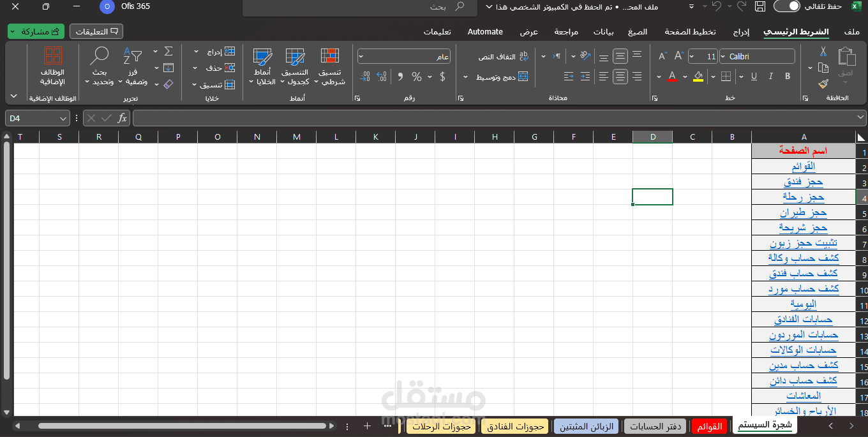
Task: Toggle italic formatting
Action: click(770, 77)
